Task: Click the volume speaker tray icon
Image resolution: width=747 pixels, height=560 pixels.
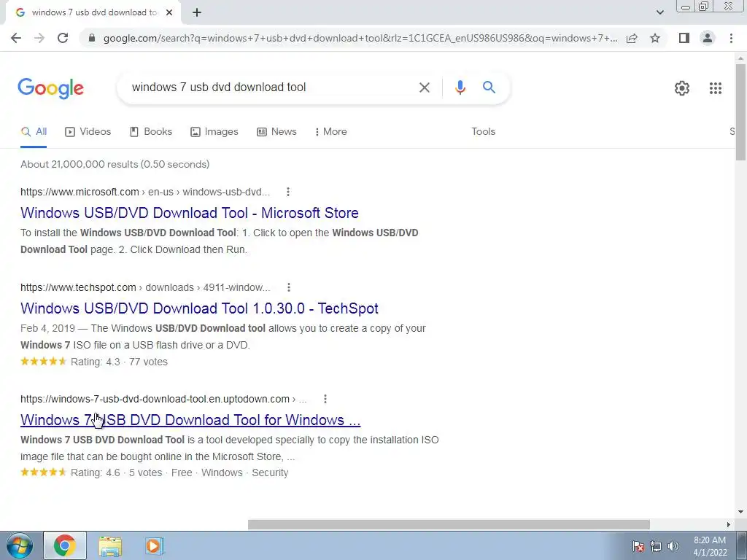Action: [673, 547]
